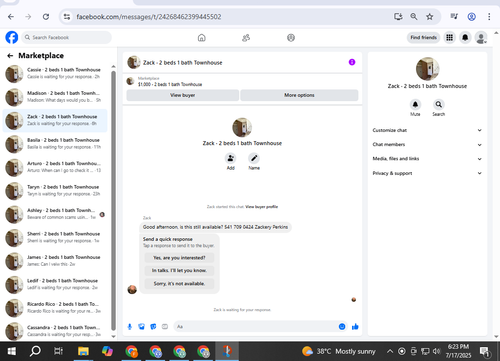Viewport: 500px width, 361px height.
Task: Go back from Marketplace with arrow
Action: pos(10,56)
